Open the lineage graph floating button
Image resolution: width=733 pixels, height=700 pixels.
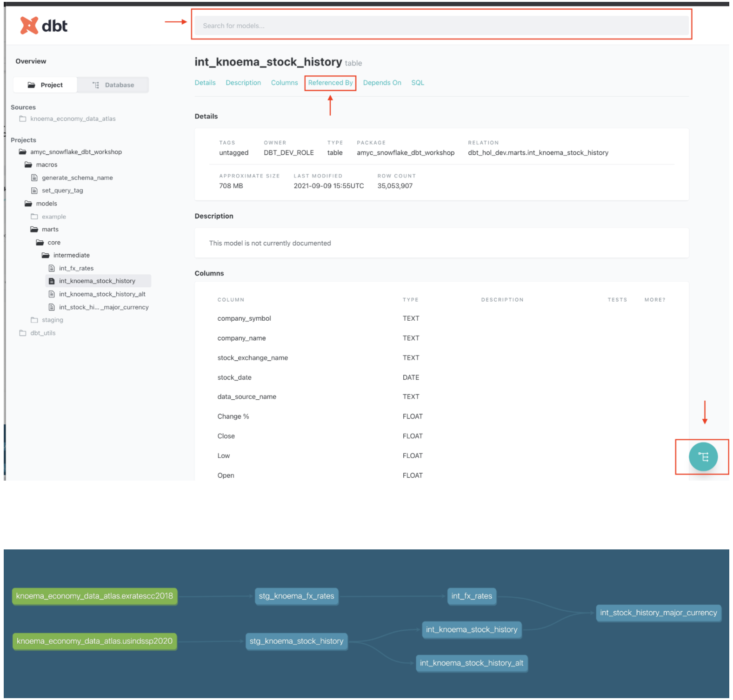[702, 456]
